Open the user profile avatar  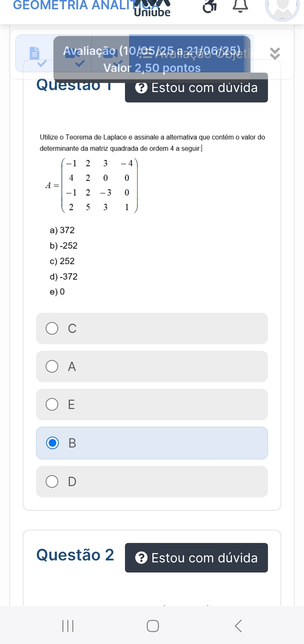[x=282, y=8]
